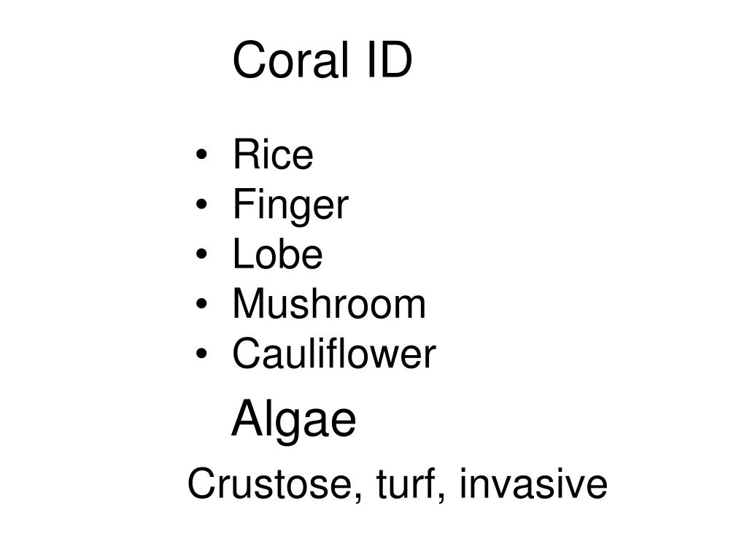Screen dimensions: 747x560
Task: Select the Cauliflower list item text
Action: 334,354
